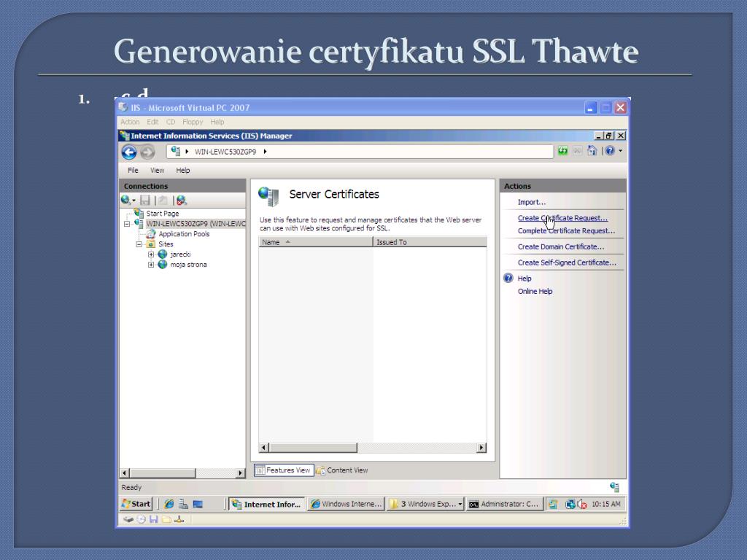Expand the moja strona site node
Screen dimensions: 747x560
[151, 265]
